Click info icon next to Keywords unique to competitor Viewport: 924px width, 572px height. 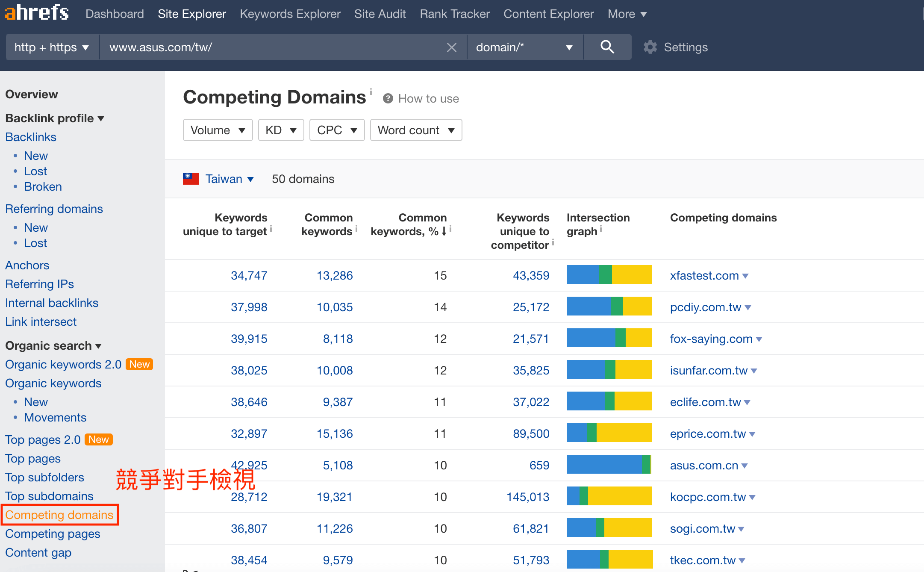(553, 242)
